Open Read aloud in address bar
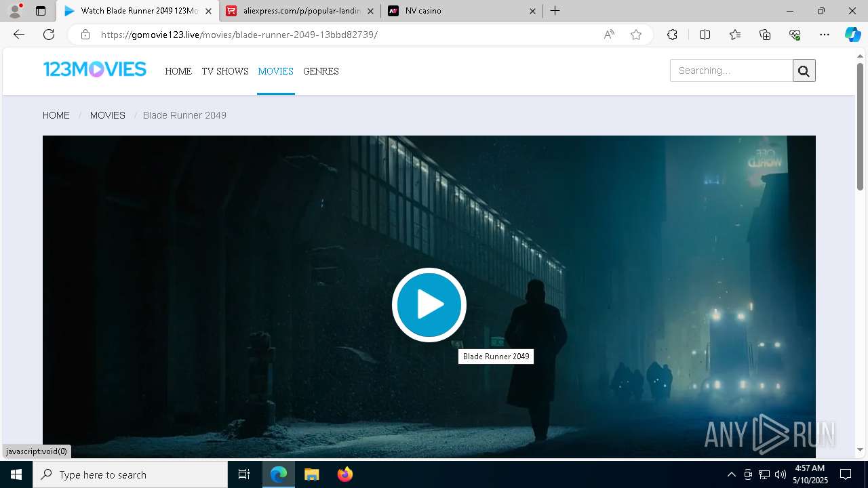The width and height of the screenshot is (868, 488). [609, 35]
